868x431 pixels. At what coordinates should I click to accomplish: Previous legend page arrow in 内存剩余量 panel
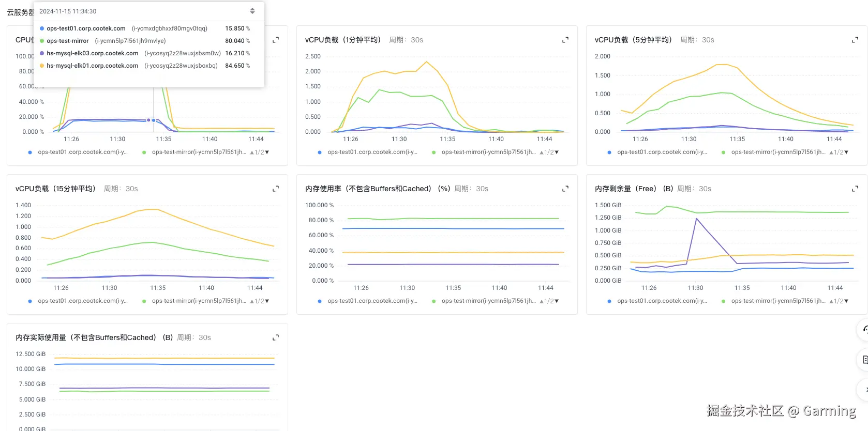point(831,301)
